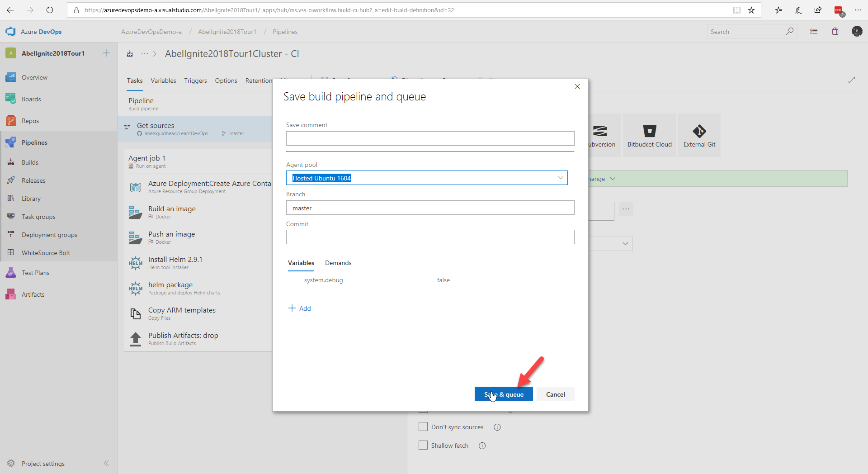This screenshot has width=868, height=474.
Task: Select the Get sources pipeline item
Action: 195,129
